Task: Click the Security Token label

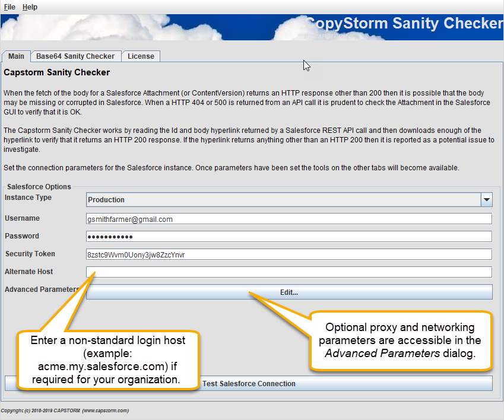Action: click(x=30, y=254)
